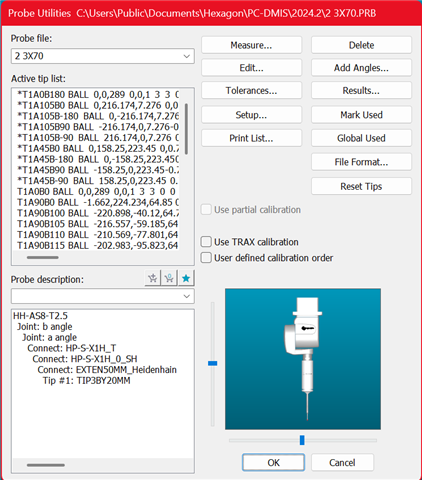The width and height of the screenshot is (422, 480).
Task: Select tip T1A90B115 in the list
Action: click(x=98, y=245)
